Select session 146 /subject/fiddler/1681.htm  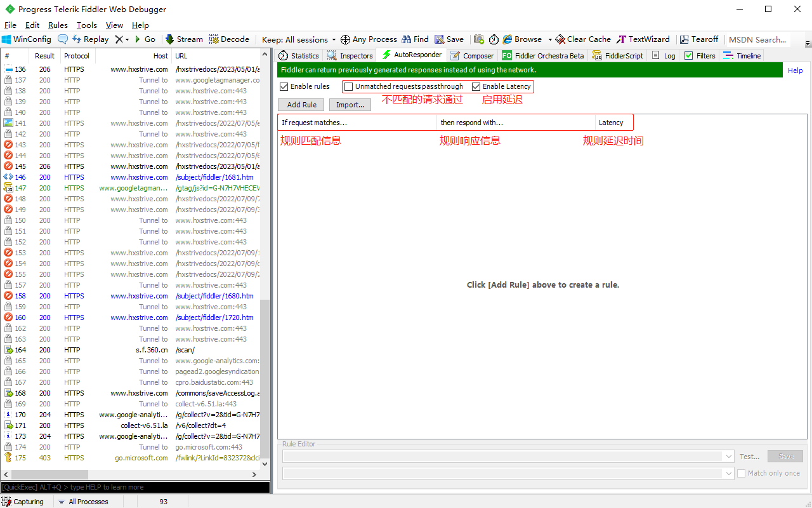[x=131, y=177]
